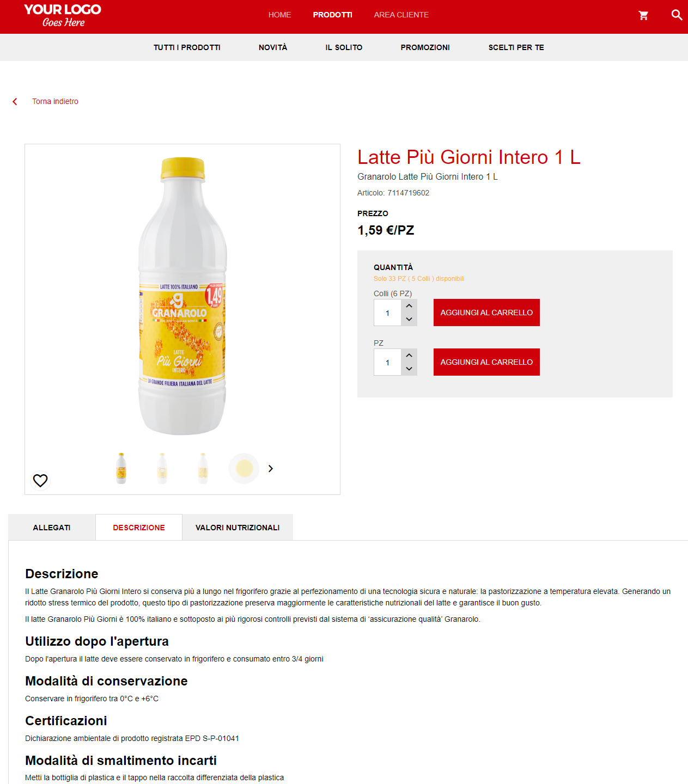Decrease PZ quantity with down arrow
The width and height of the screenshot is (688, 784).
pyautogui.click(x=409, y=369)
